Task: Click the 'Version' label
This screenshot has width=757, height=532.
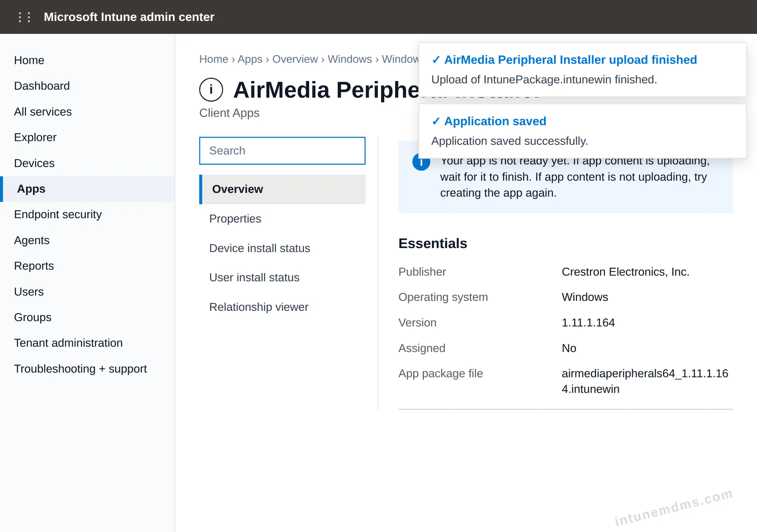Action: [x=417, y=323]
